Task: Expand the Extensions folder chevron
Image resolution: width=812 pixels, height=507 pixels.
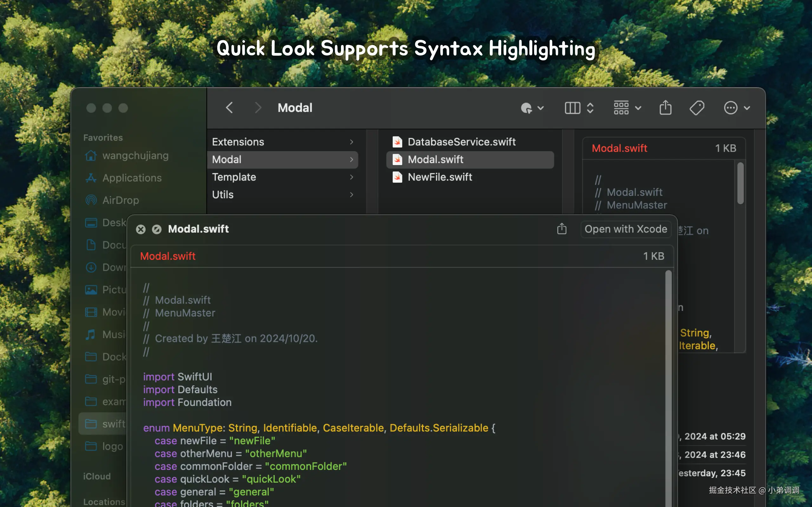Action: [x=351, y=142]
